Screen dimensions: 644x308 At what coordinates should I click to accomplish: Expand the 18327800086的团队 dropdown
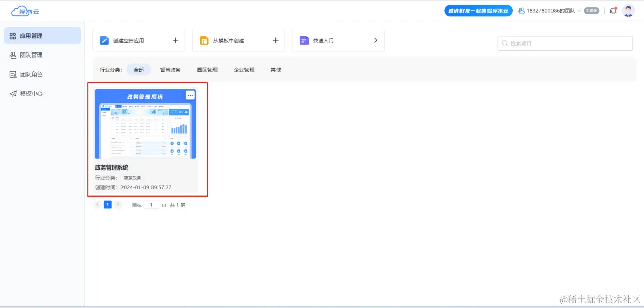pos(579,10)
